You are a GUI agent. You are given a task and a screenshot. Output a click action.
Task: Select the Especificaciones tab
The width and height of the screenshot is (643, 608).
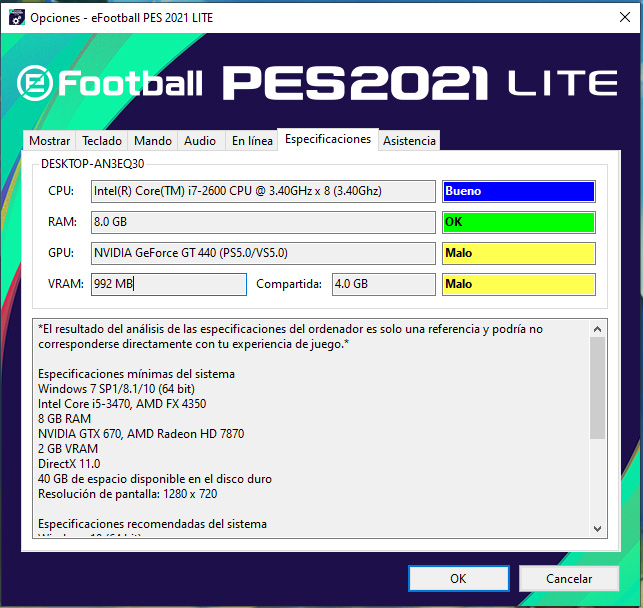point(328,139)
